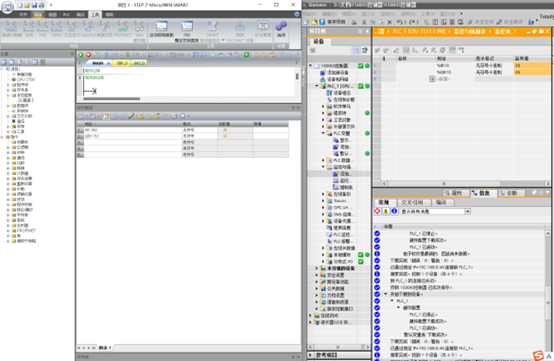The height and width of the screenshot is (361, 554).
Task: Click the first address cell in Micro/WIN status chart
Action: point(132,130)
